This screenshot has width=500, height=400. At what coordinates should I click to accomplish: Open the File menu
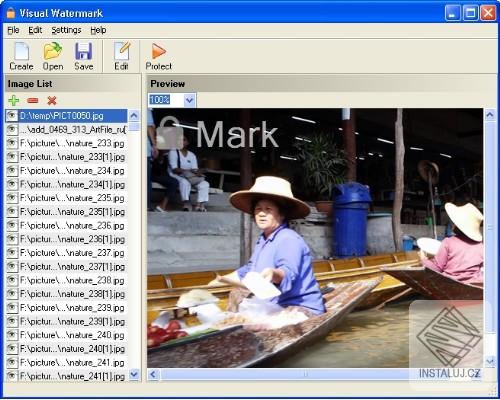(x=13, y=30)
